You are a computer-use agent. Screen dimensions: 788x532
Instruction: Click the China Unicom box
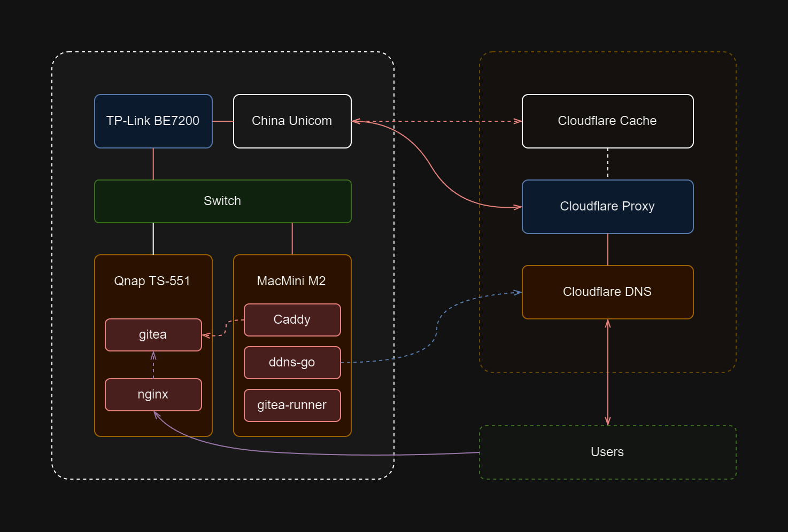point(292,121)
